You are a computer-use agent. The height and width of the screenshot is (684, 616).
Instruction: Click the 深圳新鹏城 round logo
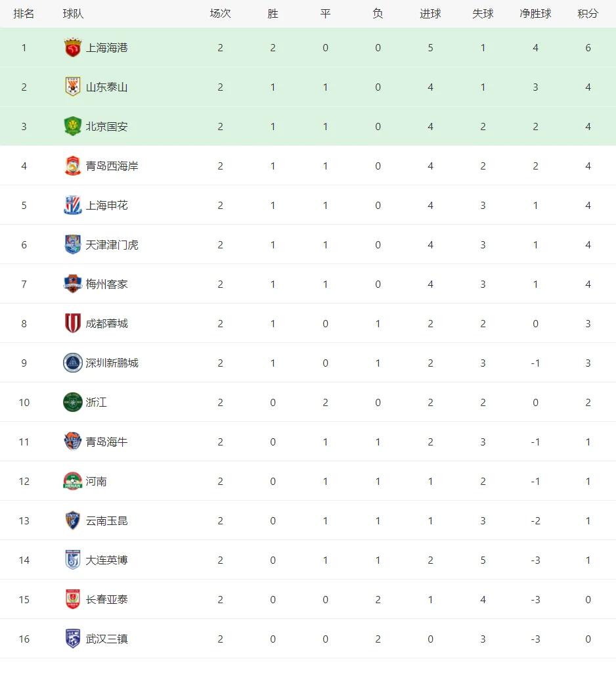point(72,363)
